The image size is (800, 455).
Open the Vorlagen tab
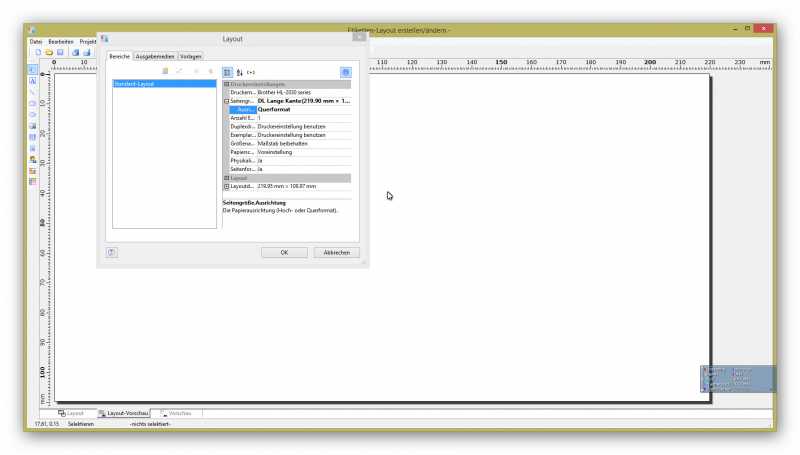(x=191, y=56)
